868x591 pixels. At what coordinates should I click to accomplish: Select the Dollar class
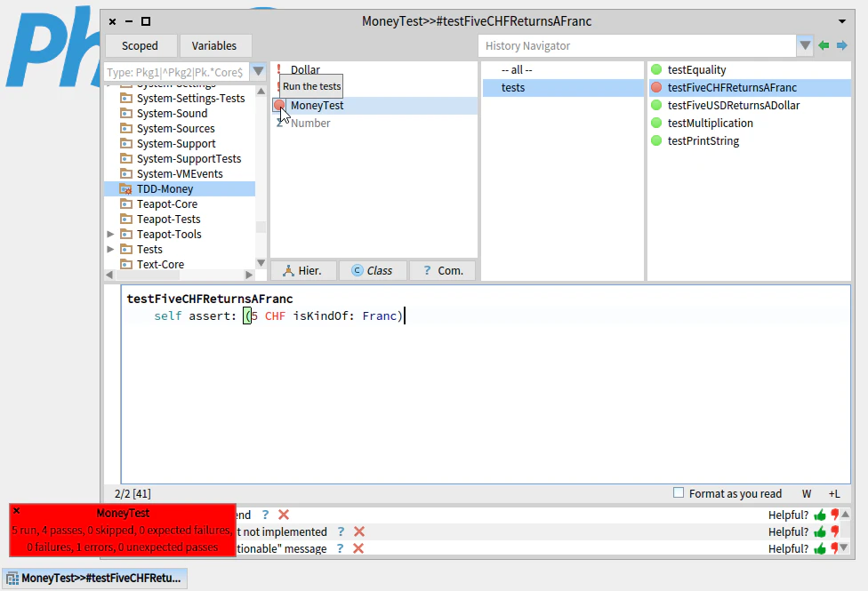coord(305,69)
